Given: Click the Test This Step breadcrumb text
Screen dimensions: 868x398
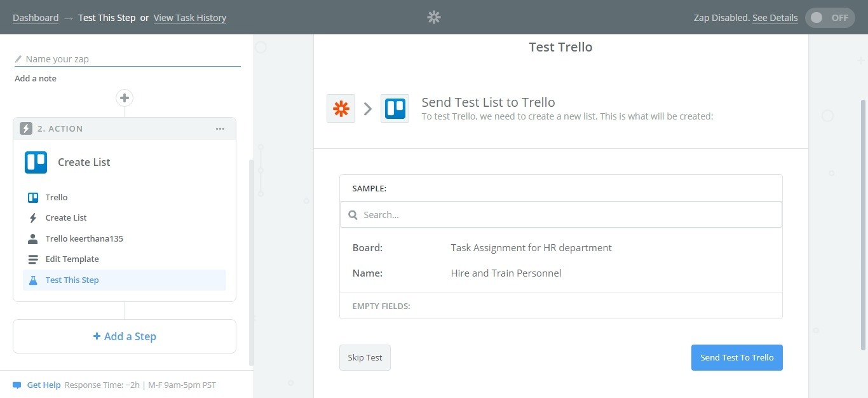Looking at the screenshot, I should [107, 18].
